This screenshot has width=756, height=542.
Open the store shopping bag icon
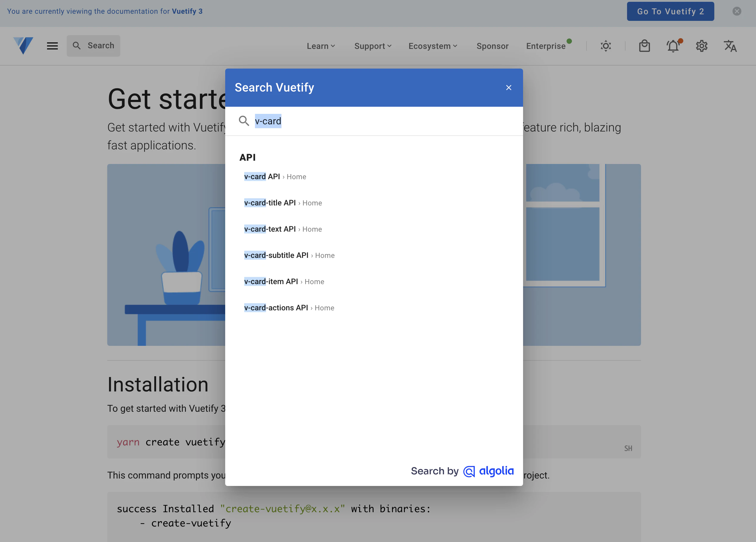point(644,46)
